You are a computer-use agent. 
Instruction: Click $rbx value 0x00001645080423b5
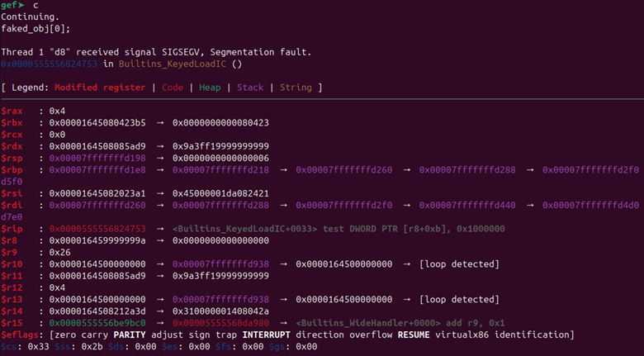[x=97, y=123]
